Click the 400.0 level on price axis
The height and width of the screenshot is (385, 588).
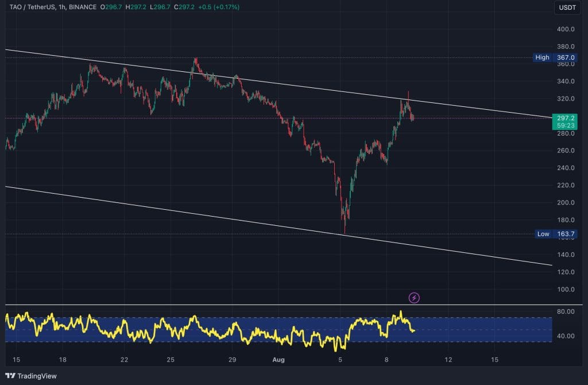[566, 29]
